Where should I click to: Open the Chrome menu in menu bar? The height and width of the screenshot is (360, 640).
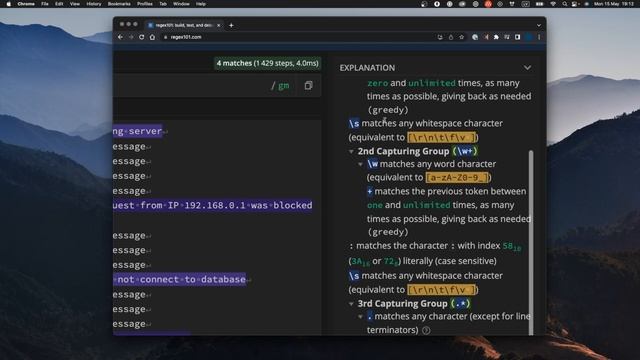26,4
